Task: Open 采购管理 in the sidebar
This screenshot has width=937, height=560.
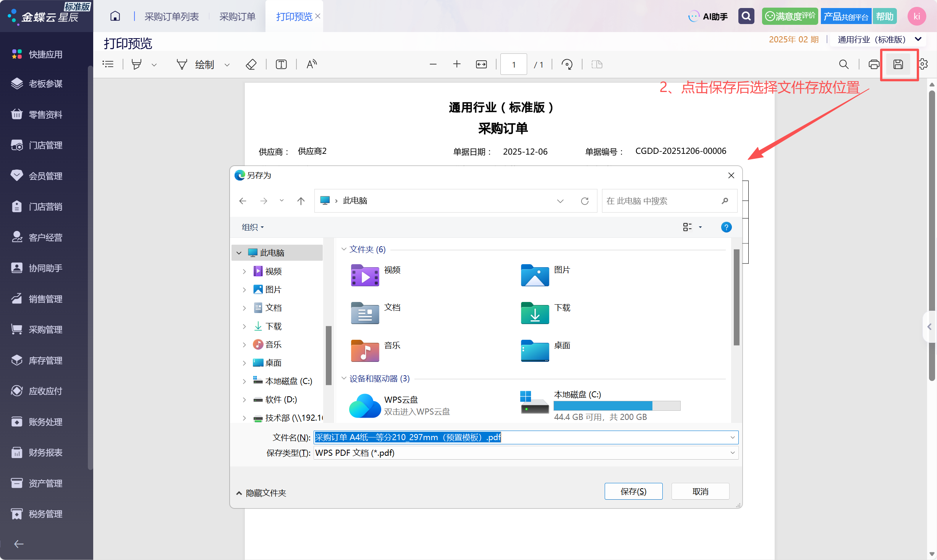Action: tap(46, 329)
